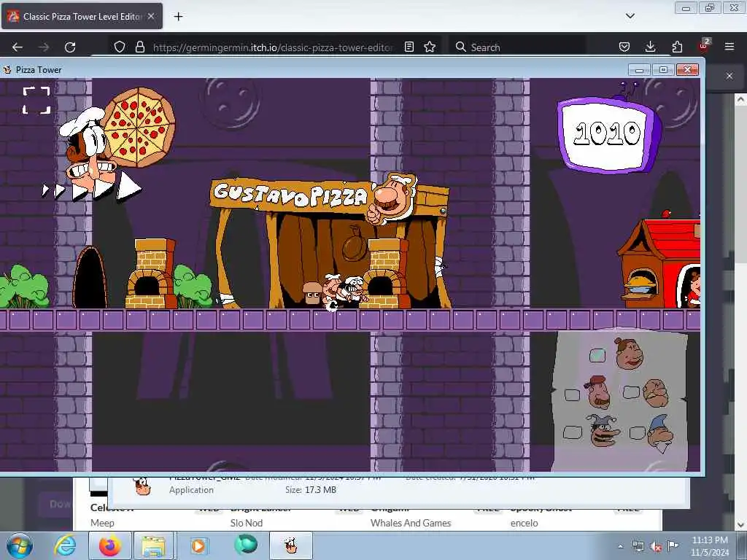Click the dark arched doorway on the left
The height and width of the screenshot is (560, 747).
coord(90,278)
